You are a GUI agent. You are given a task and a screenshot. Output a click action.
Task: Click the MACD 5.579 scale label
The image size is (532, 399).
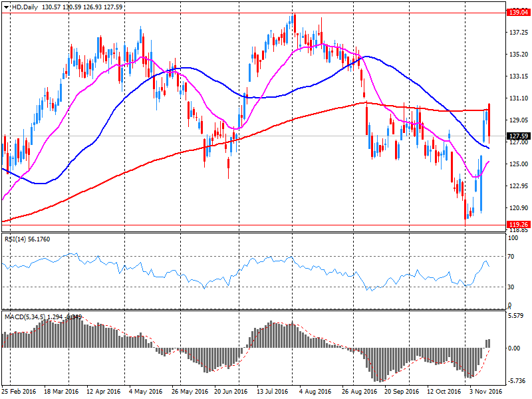(516, 315)
